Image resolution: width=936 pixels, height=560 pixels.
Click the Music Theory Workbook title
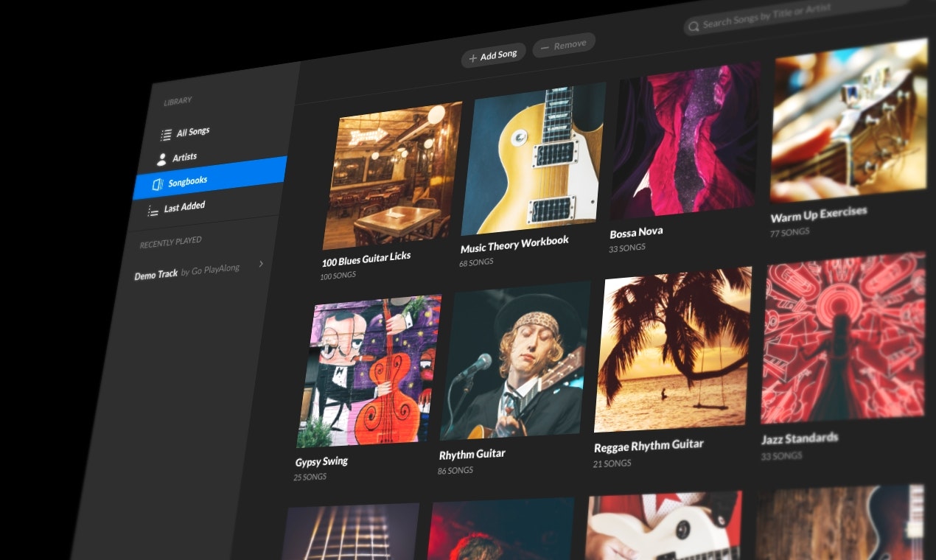click(514, 244)
